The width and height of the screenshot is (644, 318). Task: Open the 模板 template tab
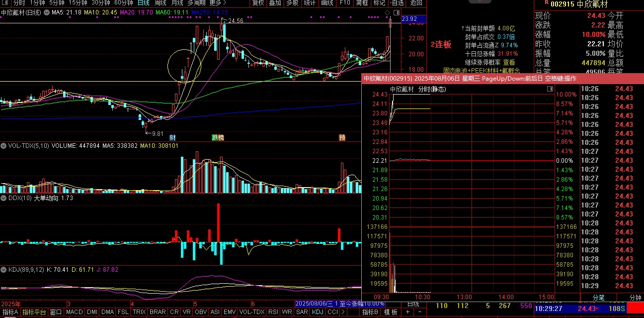tap(391, 312)
